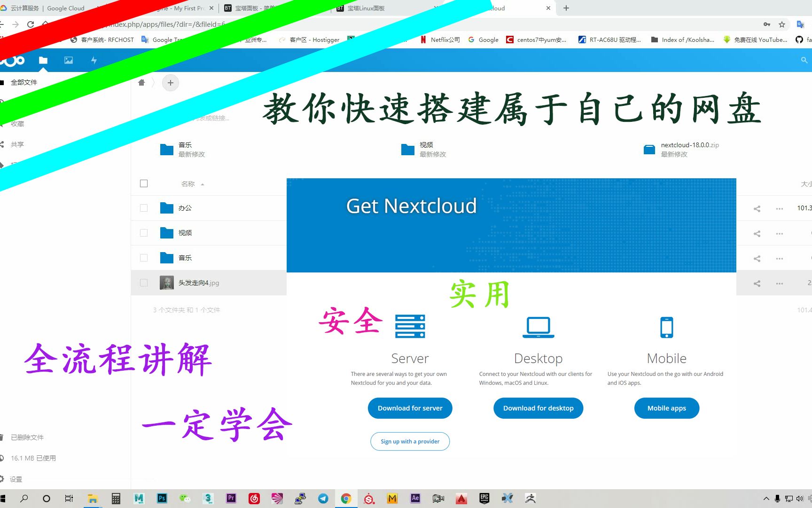Open more actions menu for 头发走向4.jpg
812x508 pixels.
click(780, 283)
